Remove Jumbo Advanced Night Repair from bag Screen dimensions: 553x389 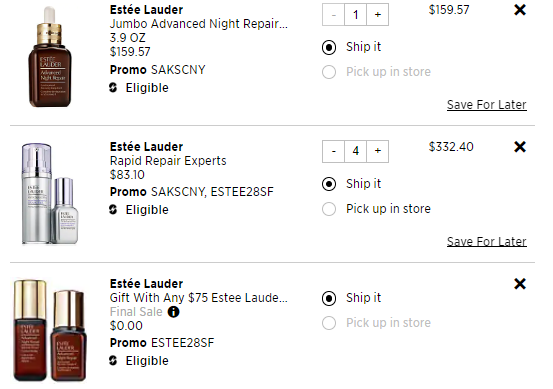[520, 10]
